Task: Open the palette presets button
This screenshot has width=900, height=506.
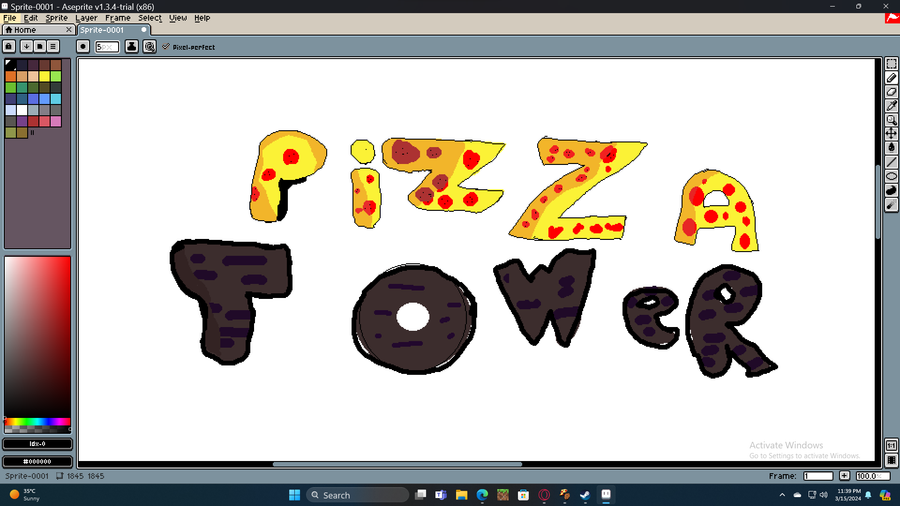Action: (x=40, y=46)
